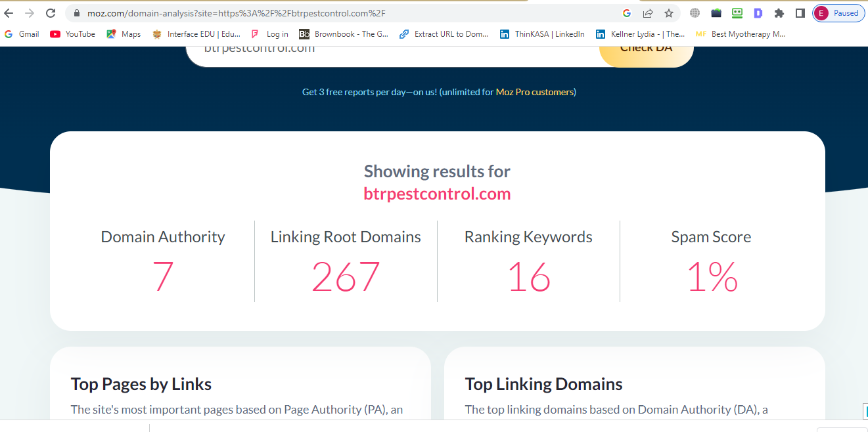Image resolution: width=868 pixels, height=432 pixels.
Task: Open the grey globe extension icon
Action: pyautogui.click(x=695, y=13)
